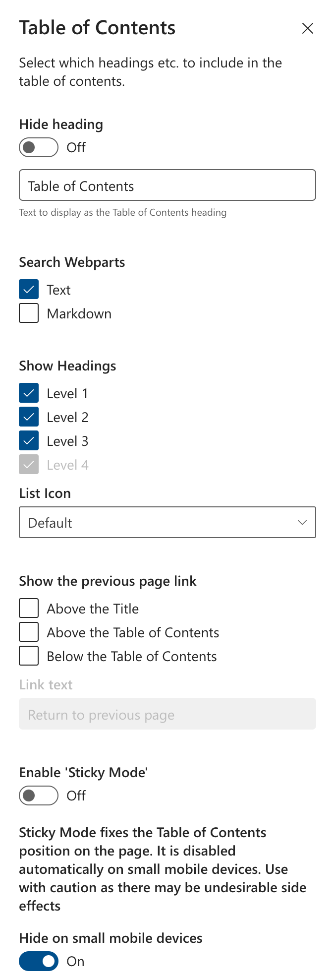Uncheck the Level 3 heading checkbox
The height and width of the screenshot is (980, 333).
click(29, 441)
